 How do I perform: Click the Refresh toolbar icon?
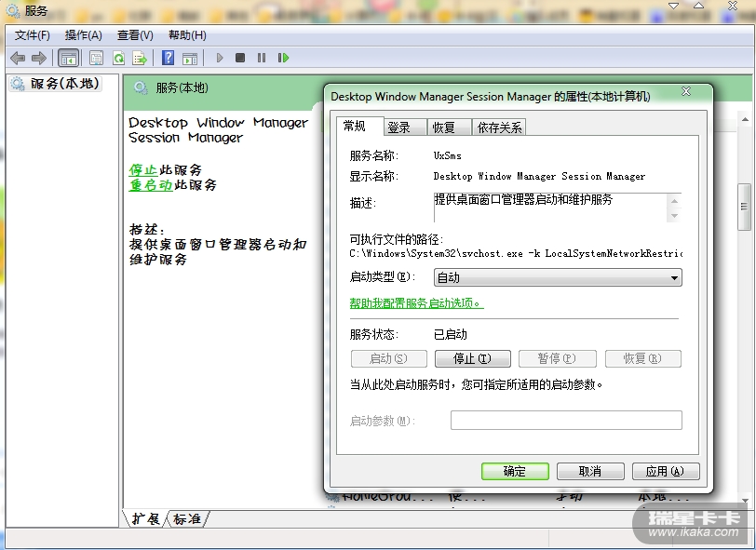118,59
